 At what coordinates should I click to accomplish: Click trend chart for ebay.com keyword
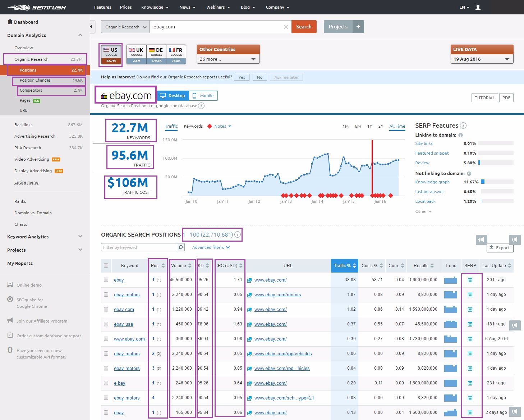[x=450, y=309]
